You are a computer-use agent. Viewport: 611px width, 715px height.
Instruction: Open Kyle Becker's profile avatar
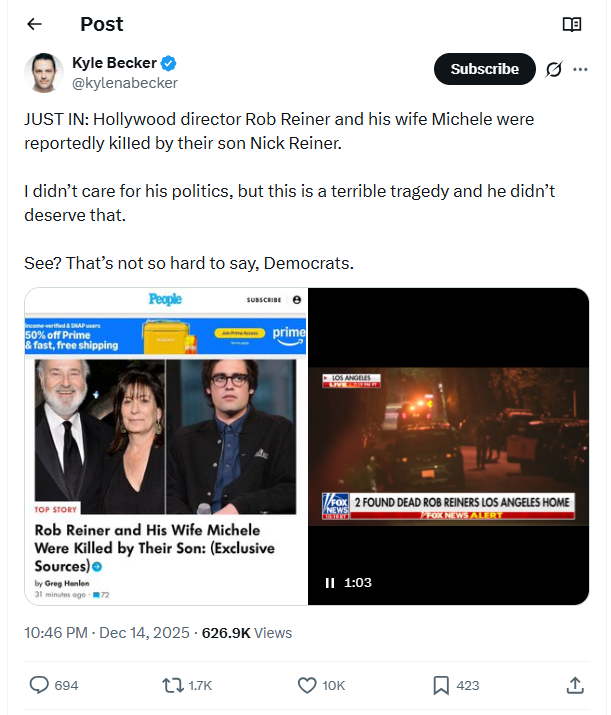point(44,73)
